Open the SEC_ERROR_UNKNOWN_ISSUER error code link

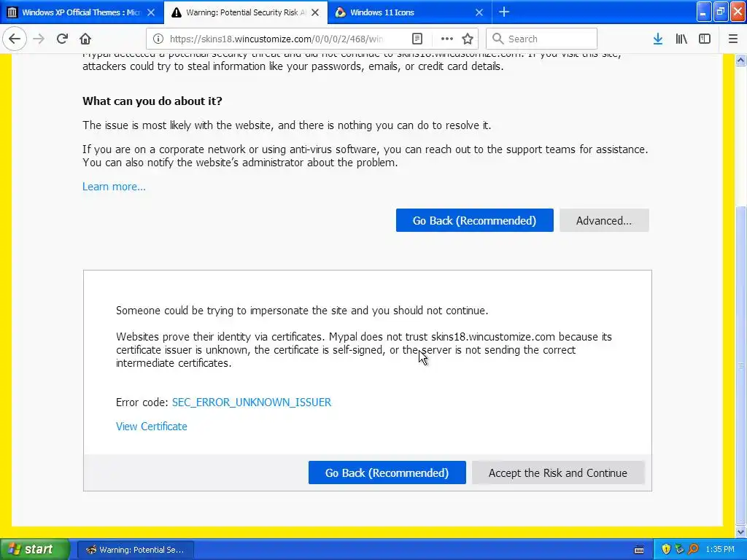coord(252,402)
